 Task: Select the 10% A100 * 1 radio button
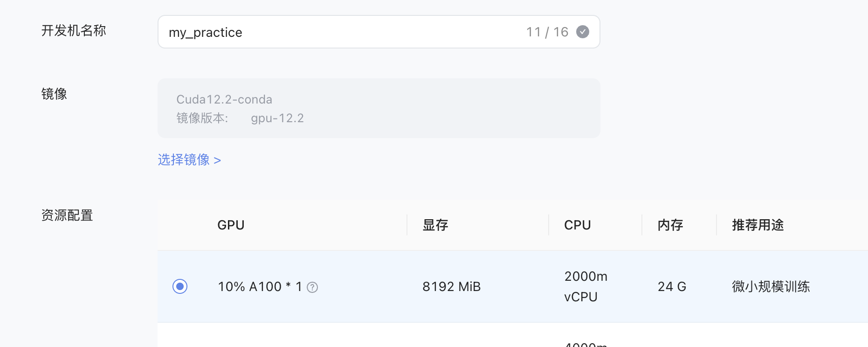click(x=180, y=286)
